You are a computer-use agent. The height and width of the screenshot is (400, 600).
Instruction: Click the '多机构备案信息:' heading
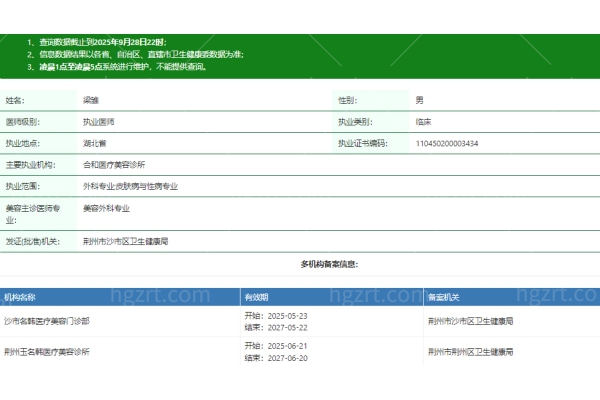329,264
